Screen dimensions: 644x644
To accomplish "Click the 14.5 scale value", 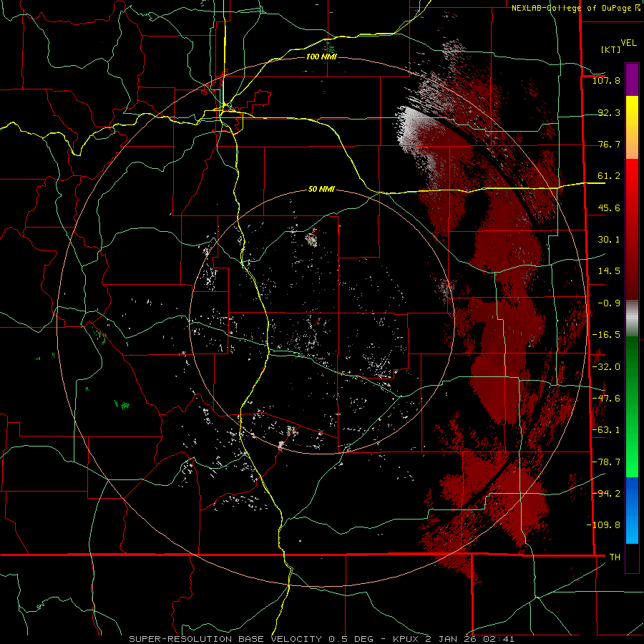I will click(x=609, y=271).
